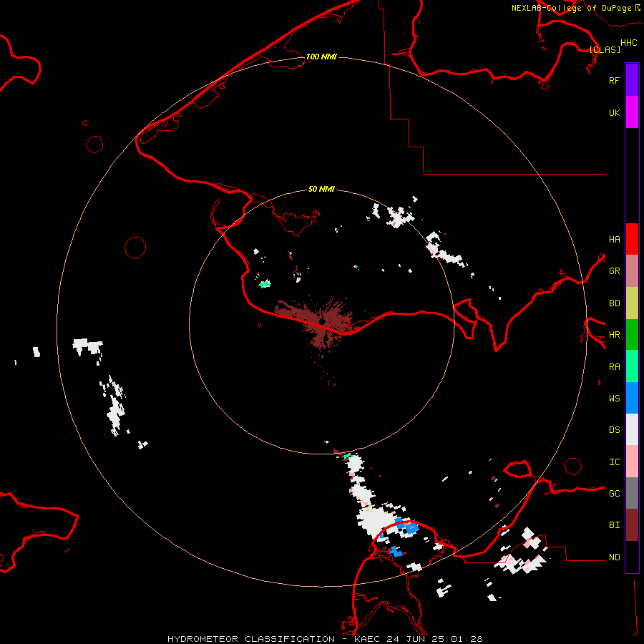The width and height of the screenshot is (644, 644).
Task: Click the HA legend label
Action: click(x=614, y=239)
